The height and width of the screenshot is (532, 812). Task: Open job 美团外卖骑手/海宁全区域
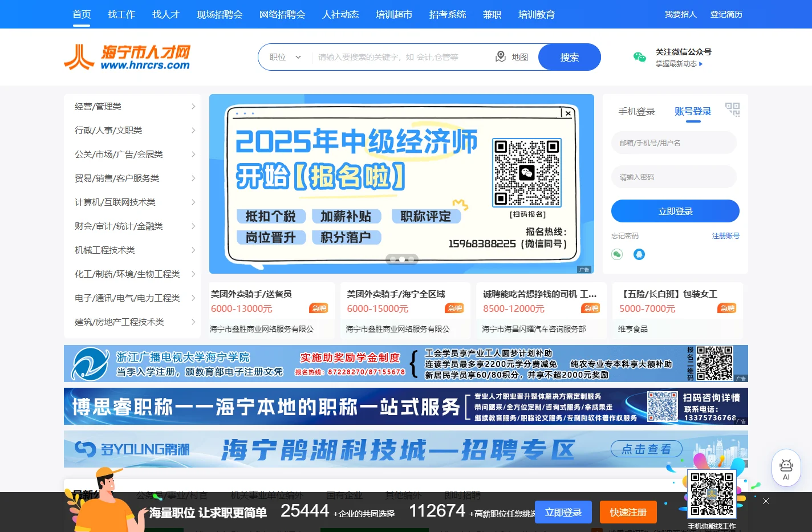tap(396, 294)
